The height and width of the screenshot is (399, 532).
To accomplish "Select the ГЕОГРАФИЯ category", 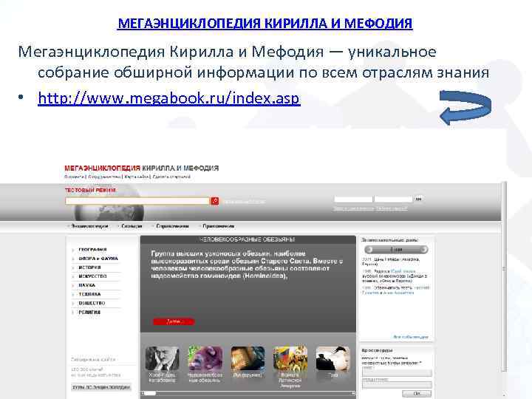I will tap(92, 250).
